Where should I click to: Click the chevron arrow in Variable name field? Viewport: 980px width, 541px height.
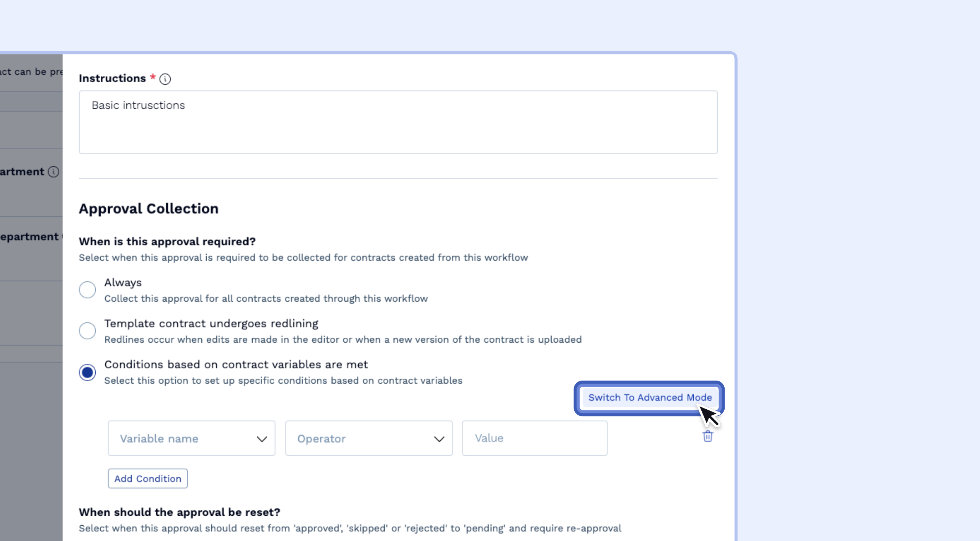pos(262,439)
